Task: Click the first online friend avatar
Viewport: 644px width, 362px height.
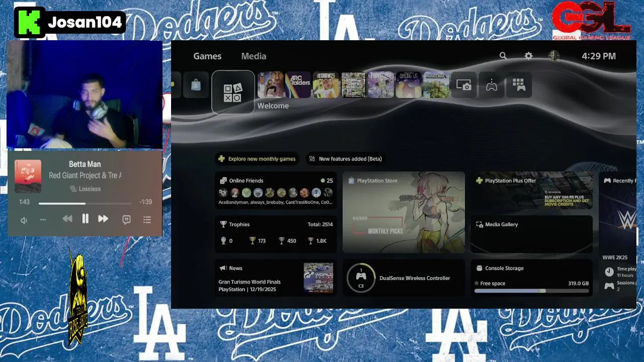Action: tap(223, 193)
